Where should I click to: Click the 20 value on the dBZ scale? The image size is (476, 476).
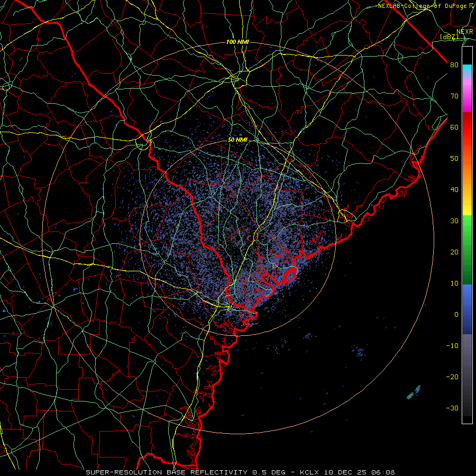point(454,252)
